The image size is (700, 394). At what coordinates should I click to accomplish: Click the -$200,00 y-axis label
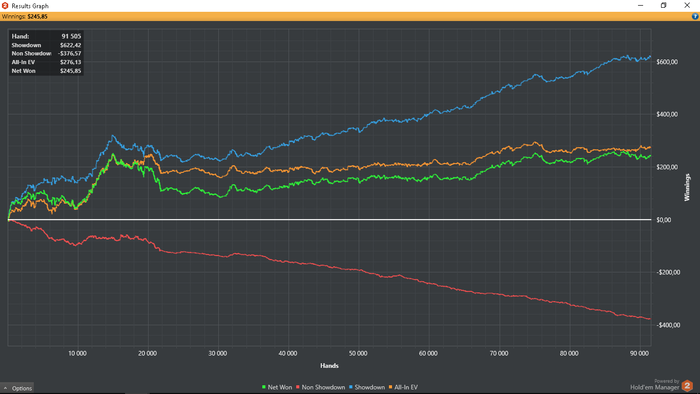tap(668, 273)
